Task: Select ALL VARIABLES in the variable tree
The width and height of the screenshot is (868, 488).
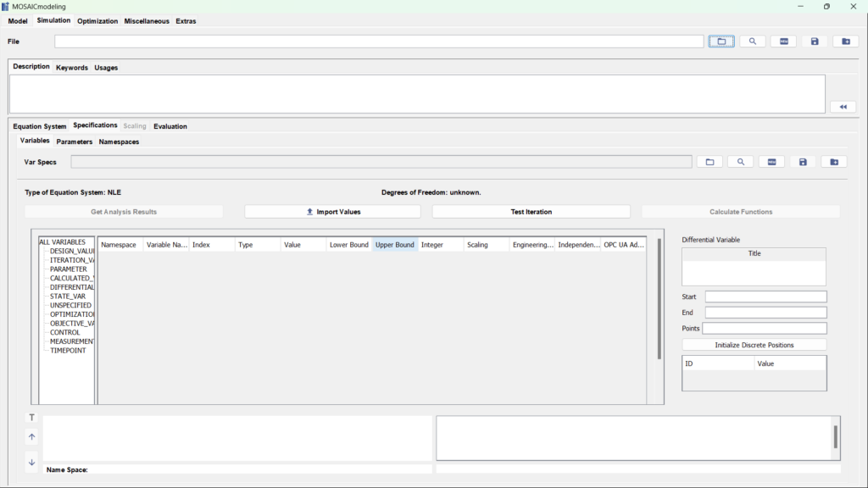Action: [x=64, y=241]
